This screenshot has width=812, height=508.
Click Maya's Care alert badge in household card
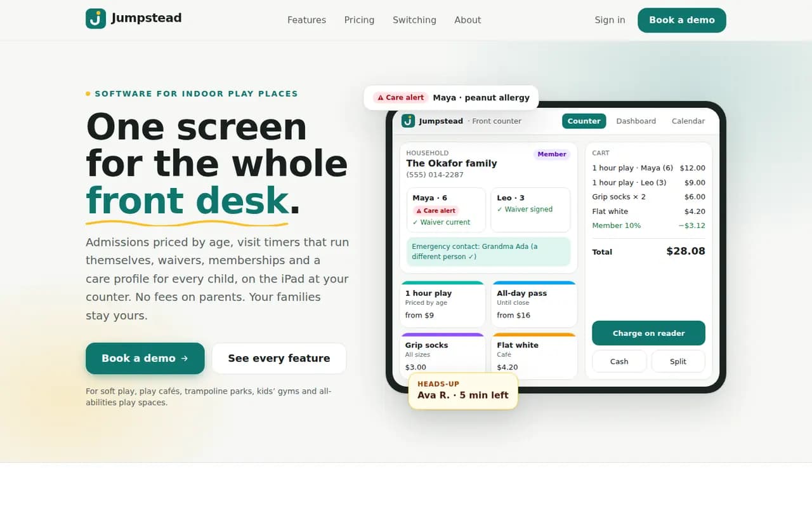click(x=435, y=210)
